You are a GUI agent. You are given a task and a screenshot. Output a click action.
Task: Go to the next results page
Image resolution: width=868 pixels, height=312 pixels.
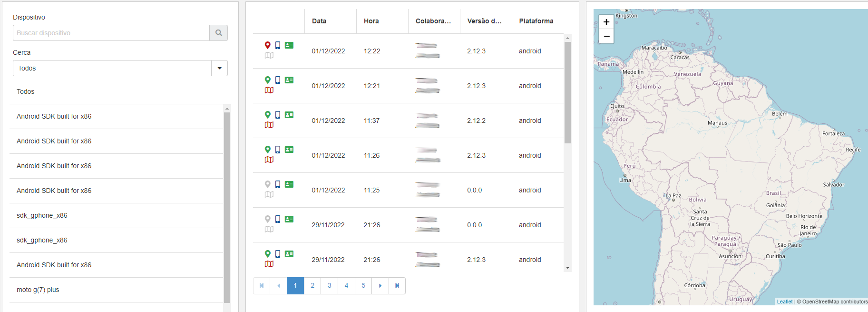pyautogui.click(x=380, y=286)
